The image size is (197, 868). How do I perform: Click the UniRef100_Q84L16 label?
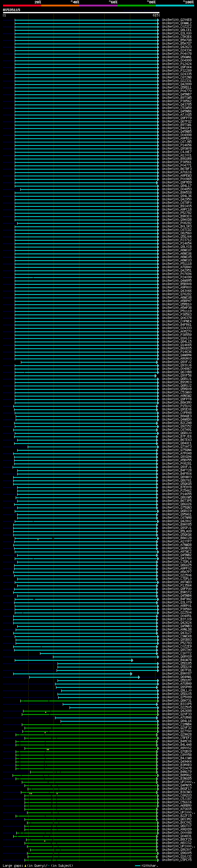tap(177, 721)
